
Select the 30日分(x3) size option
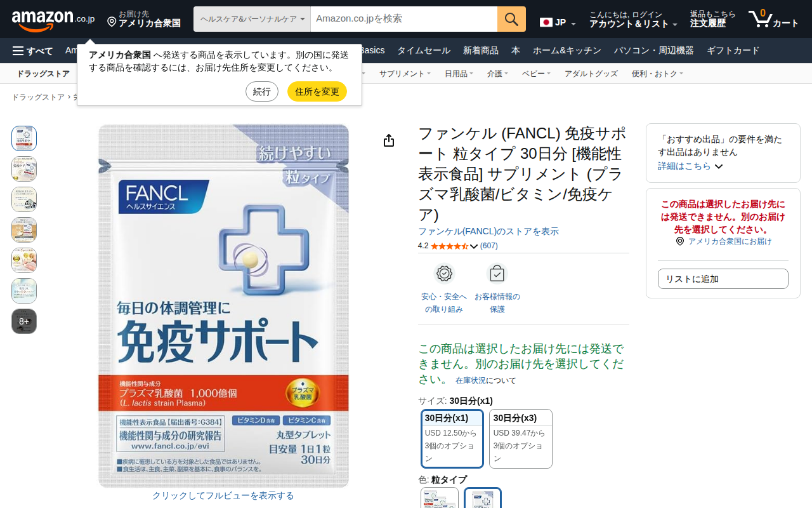(521, 439)
